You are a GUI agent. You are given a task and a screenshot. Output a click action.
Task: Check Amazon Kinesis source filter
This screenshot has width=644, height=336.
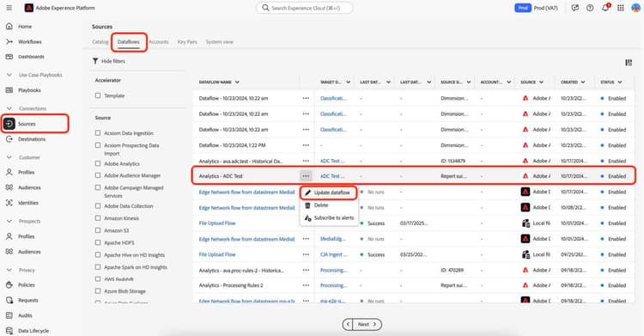pos(98,218)
